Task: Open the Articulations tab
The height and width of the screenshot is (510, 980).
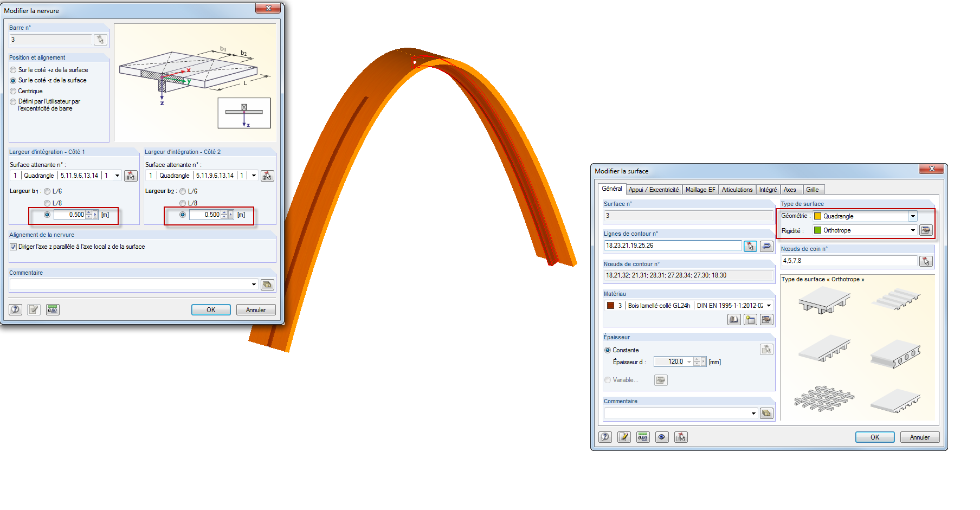Action: point(737,190)
